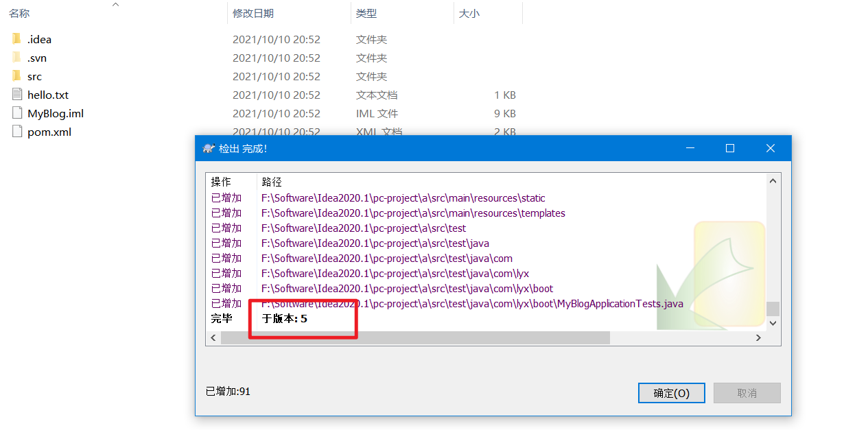Viewport: 868px width, 430px height.
Task: Click the IML 文件 type cell
Action: click(377, 113)
